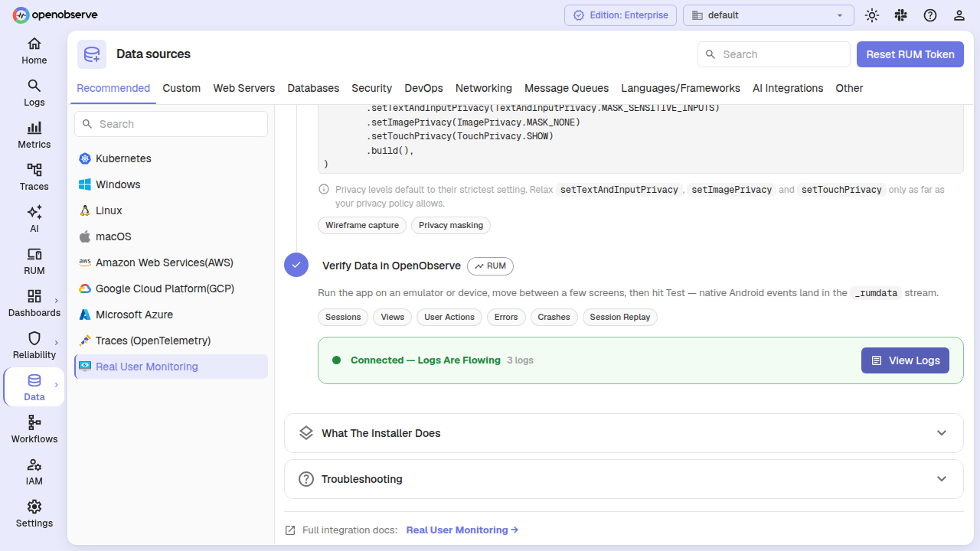
Task: Click the Data sources header icon
Action: (92, 54)
